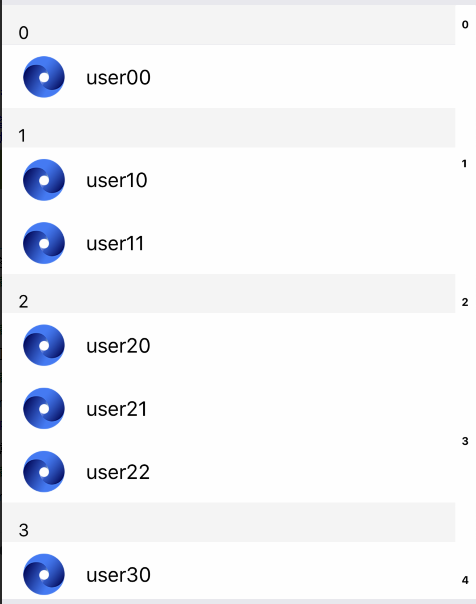Jump to section 1 in side index
This screenshot has width=476, height=604.
click(464, 164)
